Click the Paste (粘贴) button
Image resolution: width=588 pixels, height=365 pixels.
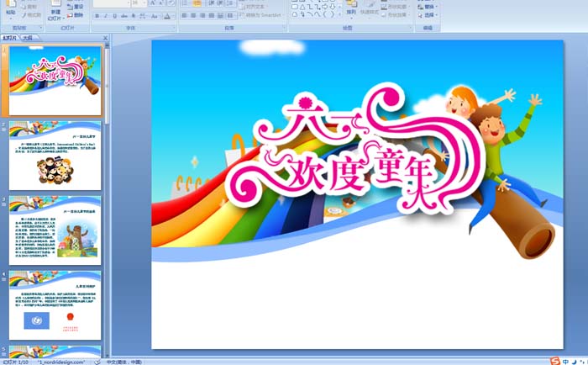coord(11,9)
